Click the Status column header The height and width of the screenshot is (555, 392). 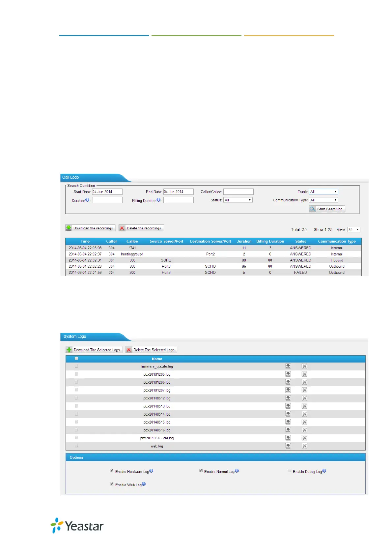point(300,241)
